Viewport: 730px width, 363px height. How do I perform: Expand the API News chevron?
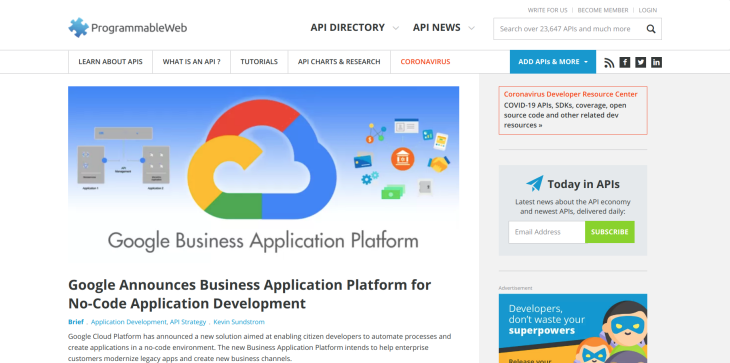point(472,28)
